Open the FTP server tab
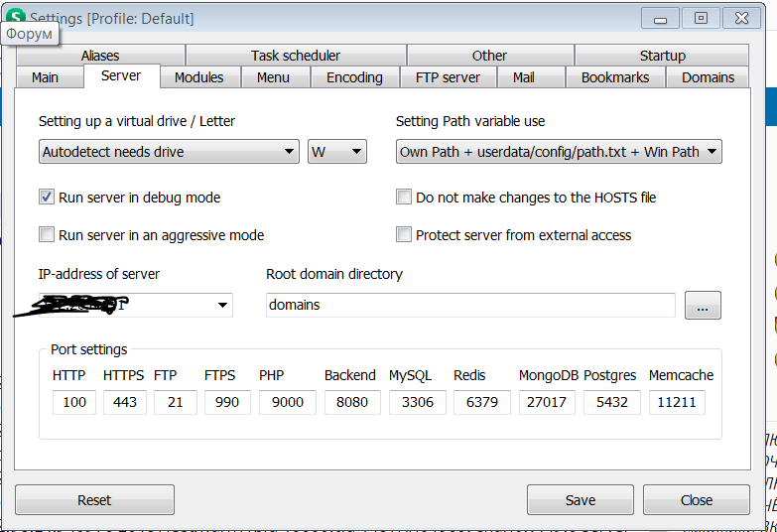 click(447, 77)
